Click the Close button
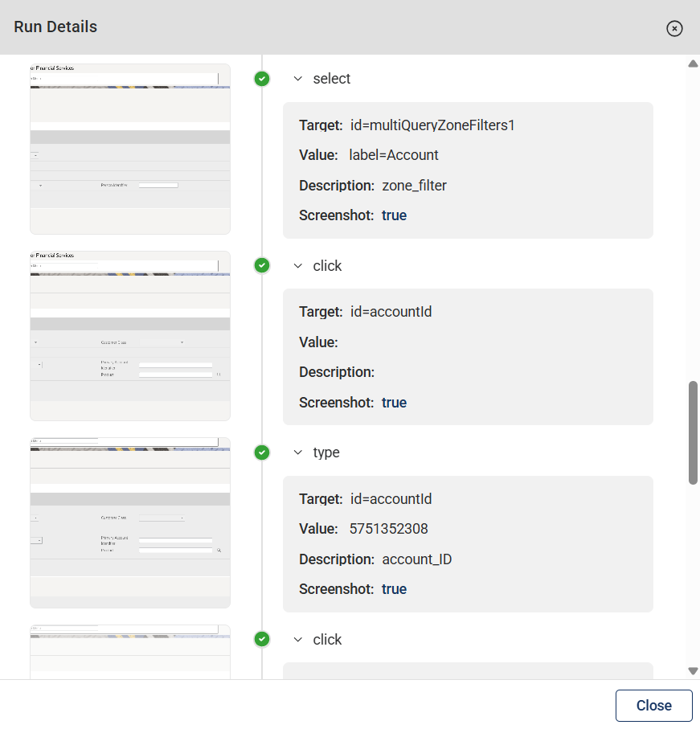Image resolution: width=700 pixels, height=729 pixels. coord(653,706)
